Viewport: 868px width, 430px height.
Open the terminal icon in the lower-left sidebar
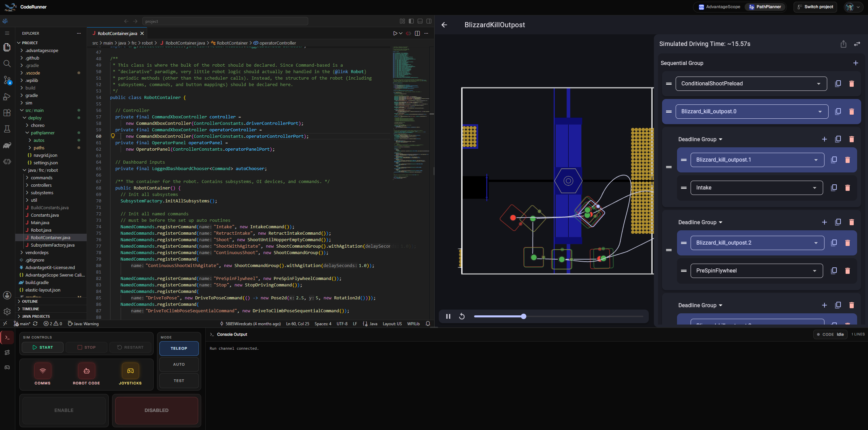7,337
